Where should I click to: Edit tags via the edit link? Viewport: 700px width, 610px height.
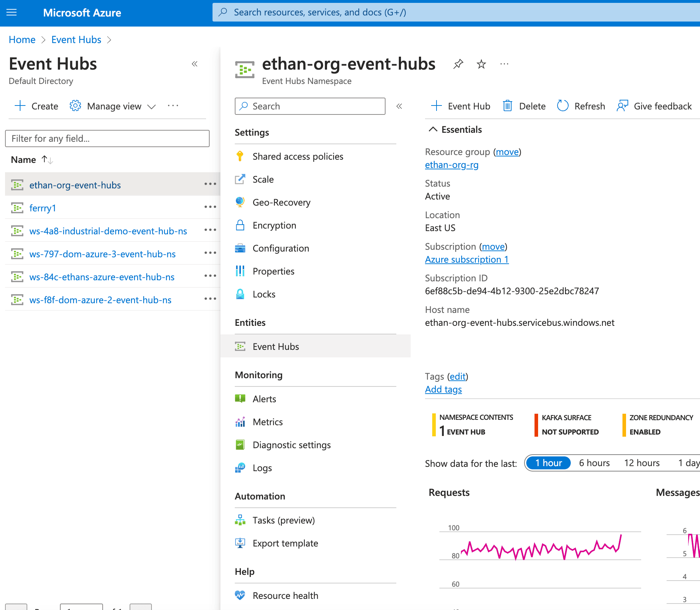[458, 376]
